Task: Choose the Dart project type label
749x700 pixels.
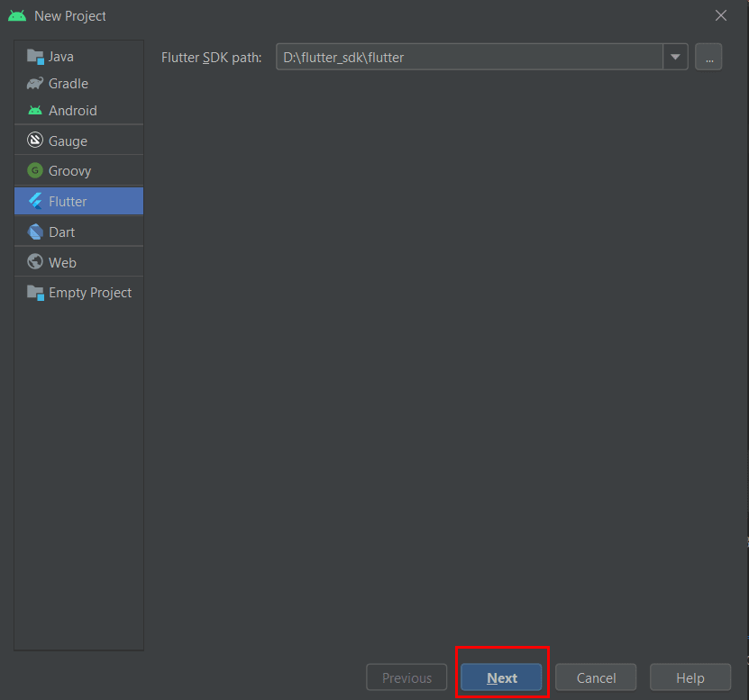Action: [61, 232]
